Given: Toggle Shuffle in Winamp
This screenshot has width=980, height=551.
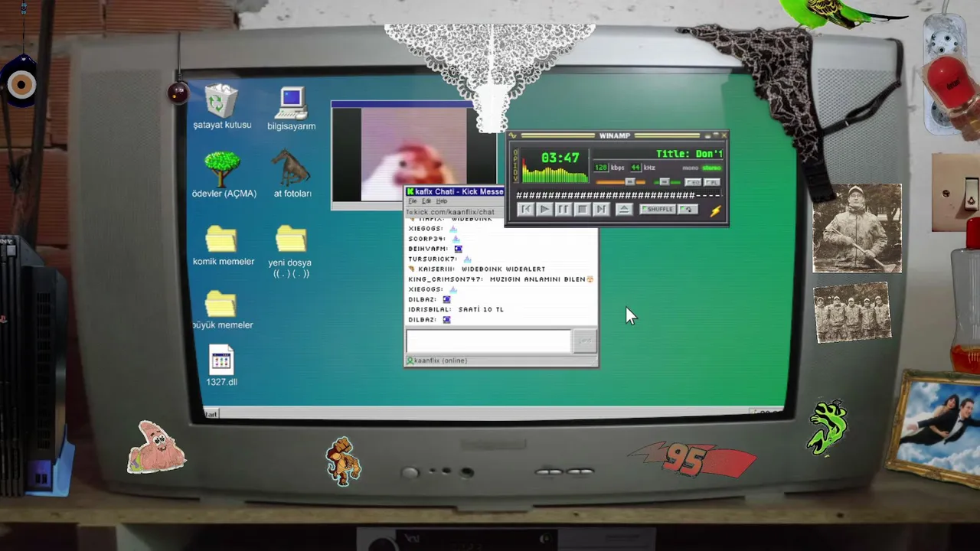Looking at the screenshot, I should [658, 209].
